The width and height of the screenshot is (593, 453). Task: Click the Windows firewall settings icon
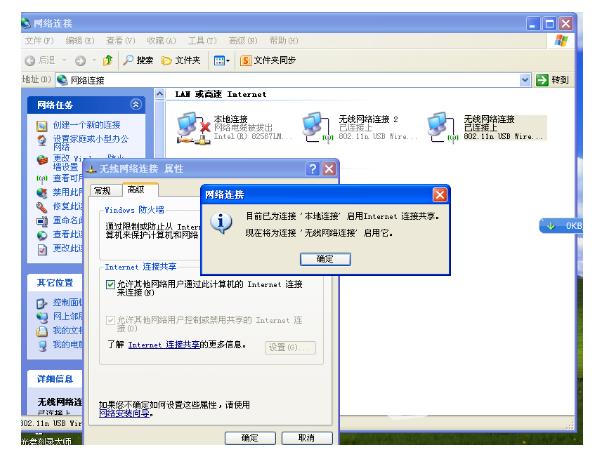click(42, 159)
